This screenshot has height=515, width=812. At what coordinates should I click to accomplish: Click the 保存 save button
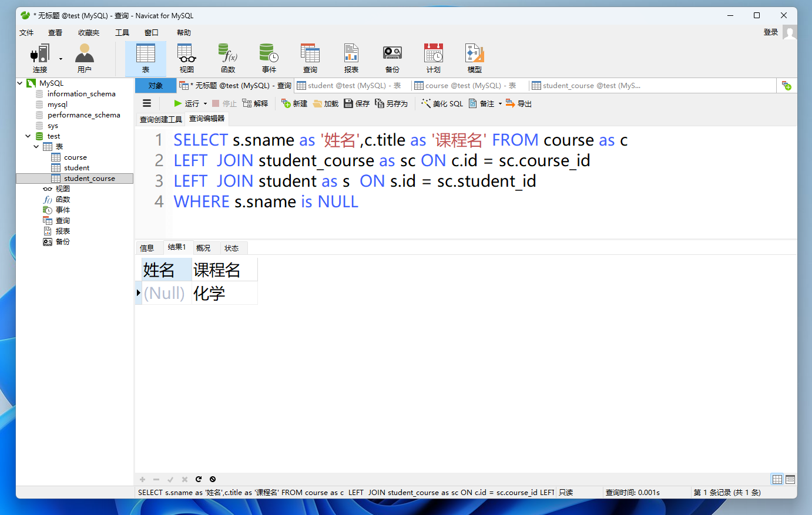point(357,103)
